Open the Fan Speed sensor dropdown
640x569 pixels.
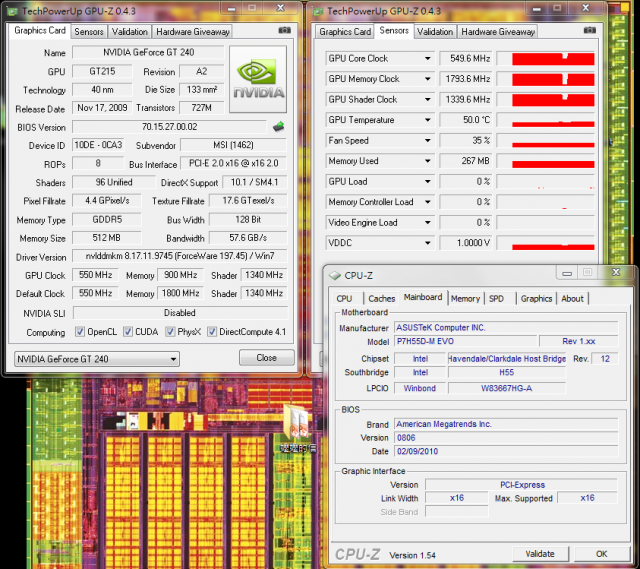click(x=427, y=141)
